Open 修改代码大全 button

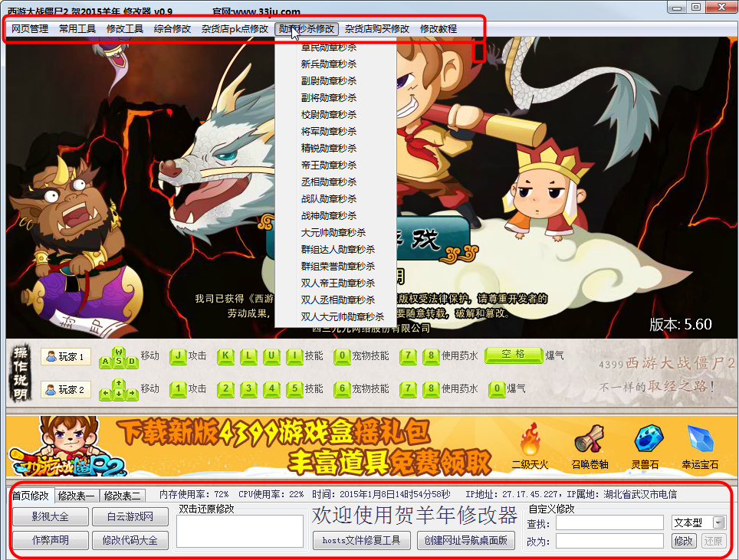[x=130, y=540]
